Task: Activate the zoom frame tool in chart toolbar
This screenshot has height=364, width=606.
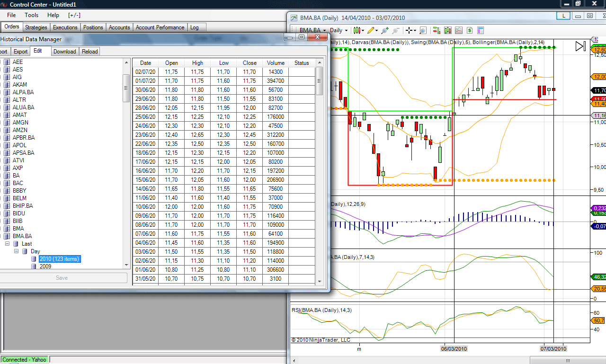Action: point(423,30)
